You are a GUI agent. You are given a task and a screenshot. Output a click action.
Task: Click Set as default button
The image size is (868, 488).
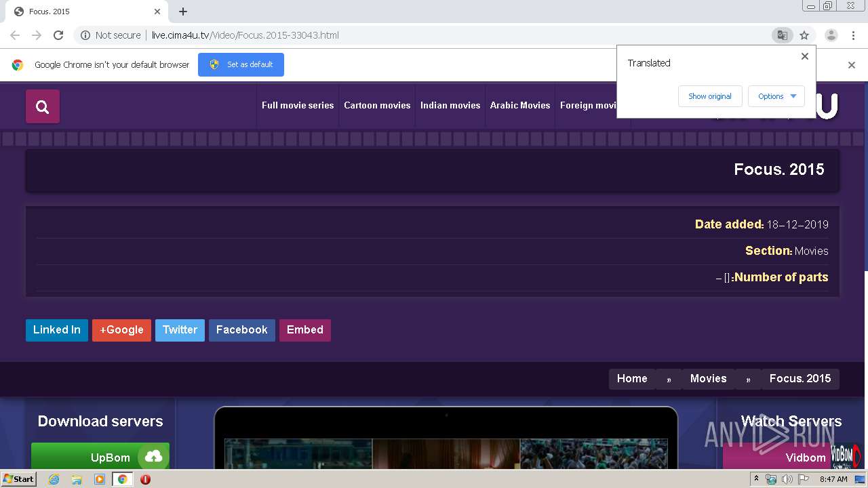pos(241,64)
